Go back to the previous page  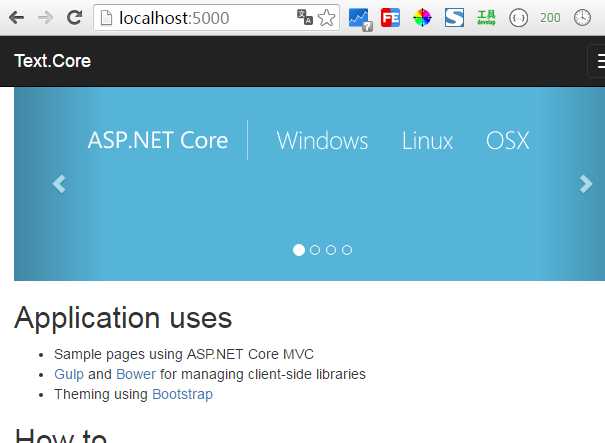16,17
